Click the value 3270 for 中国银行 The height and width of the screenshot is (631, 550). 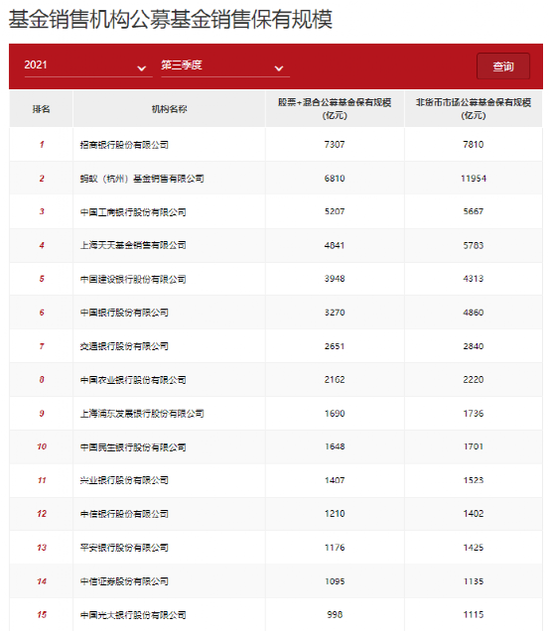[x=334, y=312]
